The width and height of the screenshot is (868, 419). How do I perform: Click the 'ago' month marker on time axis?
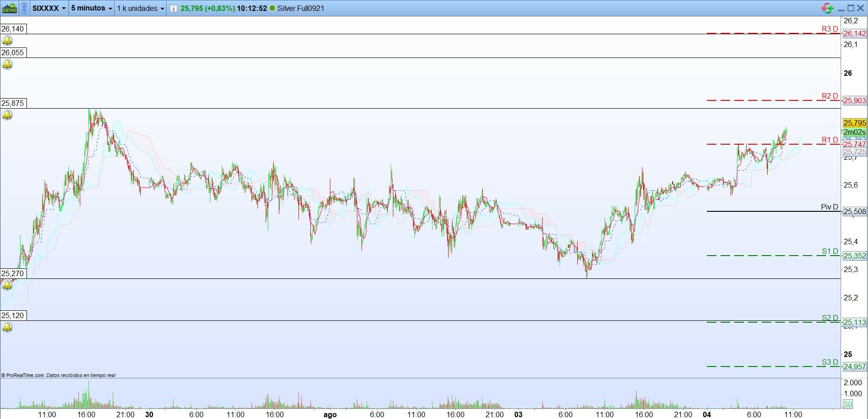point(329,414)
